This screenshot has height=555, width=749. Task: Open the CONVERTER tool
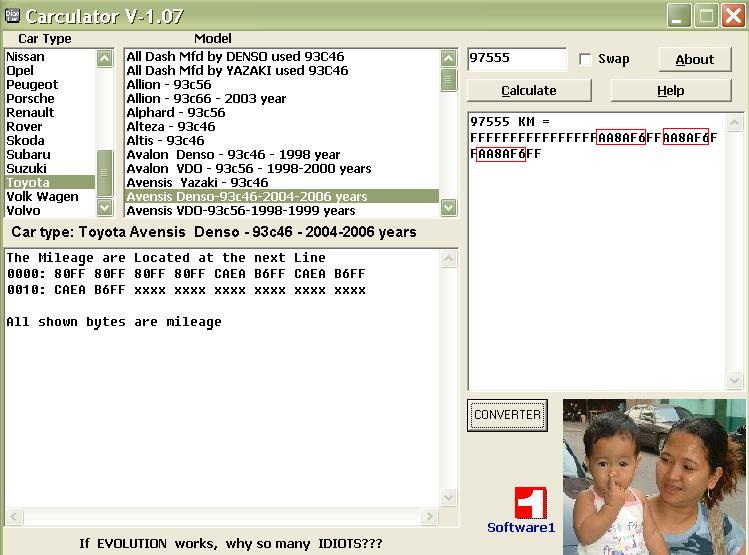(507, 415)
